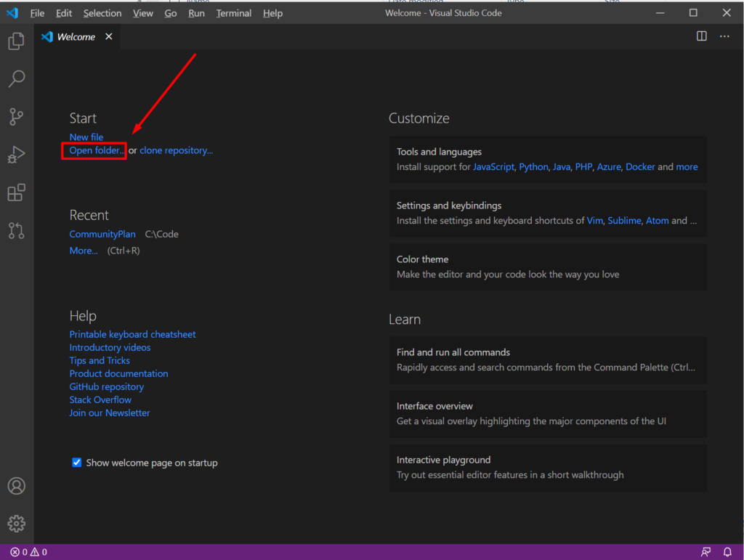Screen dimensions: 744x560
Task: Install Vim keyboard shortcuts
Action: [594, 221]
